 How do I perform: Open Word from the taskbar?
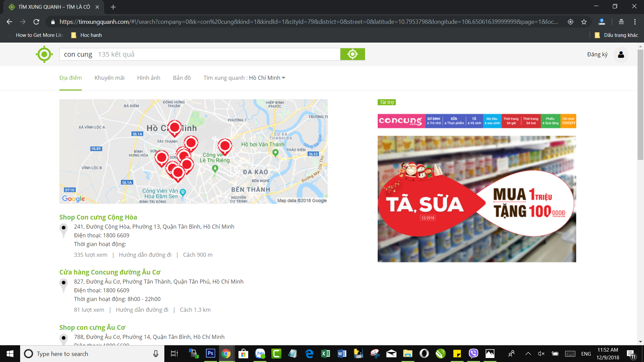342,354
